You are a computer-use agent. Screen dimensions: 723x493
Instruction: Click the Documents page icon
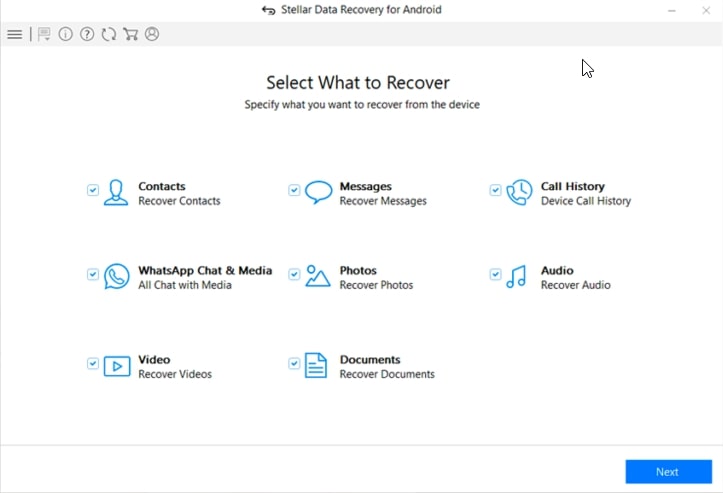click(316, 366)
